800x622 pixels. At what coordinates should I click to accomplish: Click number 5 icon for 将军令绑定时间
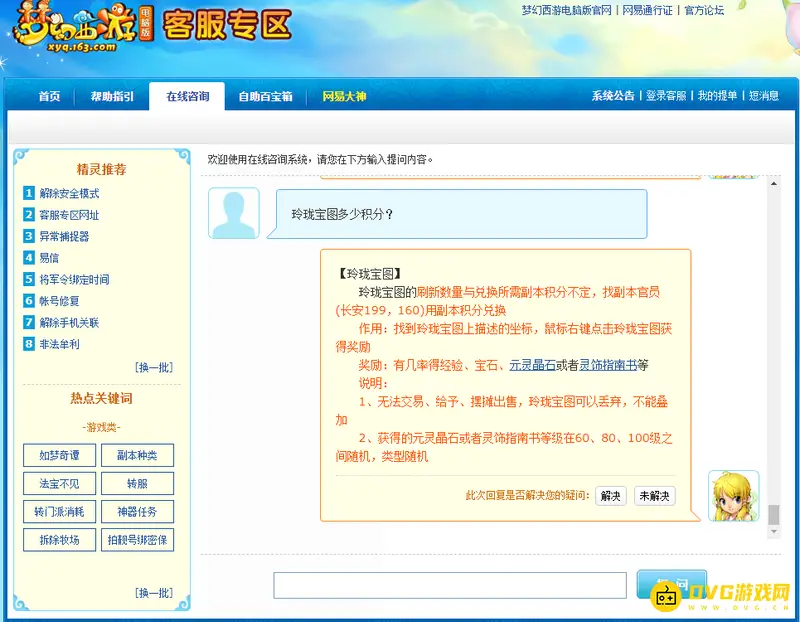tap(29, 279)
